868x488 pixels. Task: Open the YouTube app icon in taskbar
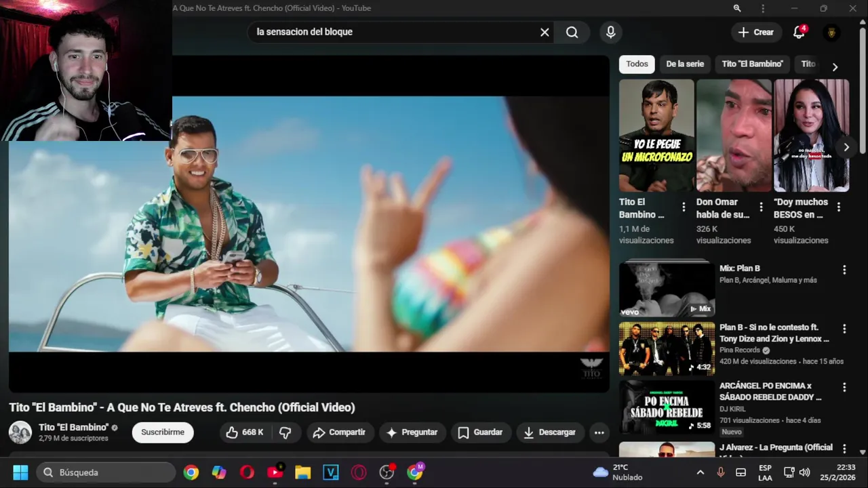275,472
